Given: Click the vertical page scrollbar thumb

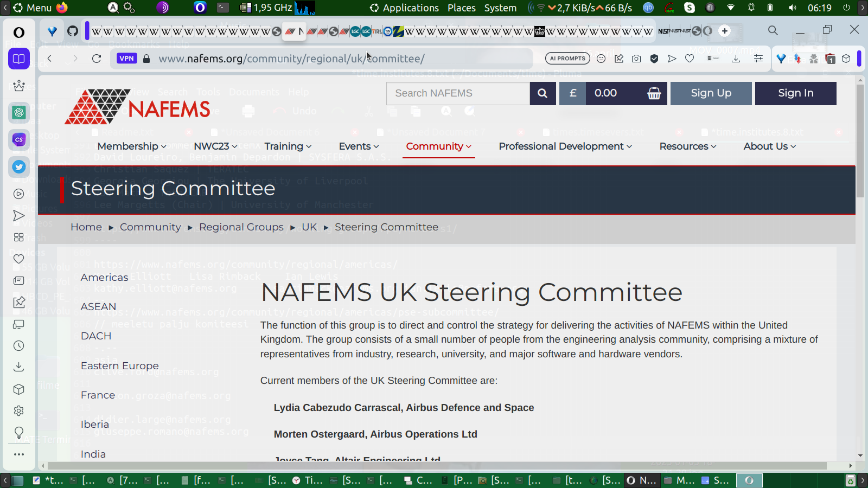Looking at the screenshot, I should coord(860,141).
